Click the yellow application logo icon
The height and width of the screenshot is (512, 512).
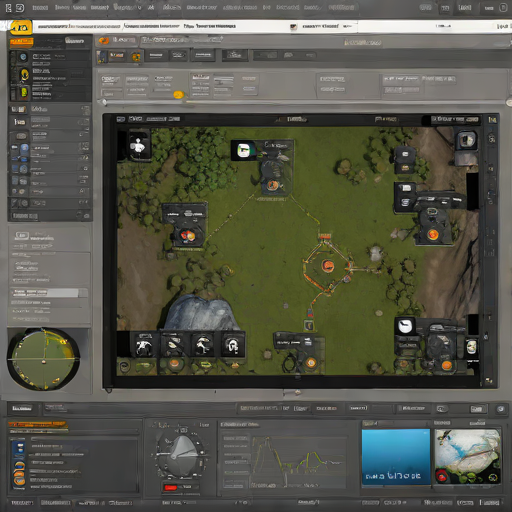click(21, 27)
